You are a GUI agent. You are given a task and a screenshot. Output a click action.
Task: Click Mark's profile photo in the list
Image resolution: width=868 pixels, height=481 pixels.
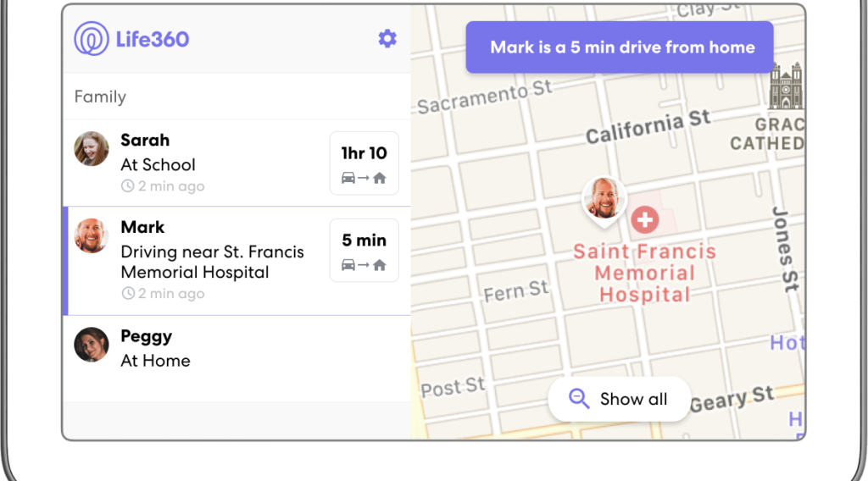tap(92, 235)
